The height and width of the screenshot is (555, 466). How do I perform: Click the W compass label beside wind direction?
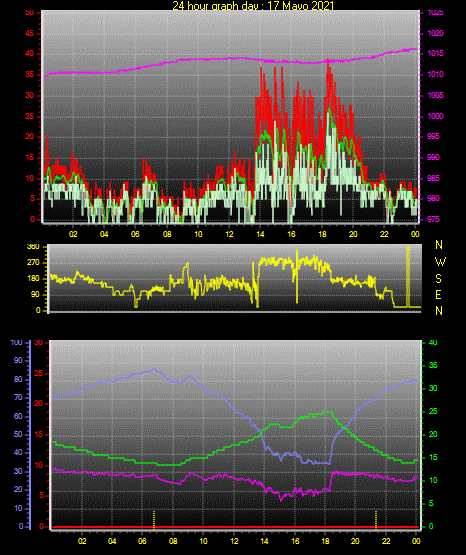click(440, 262)
